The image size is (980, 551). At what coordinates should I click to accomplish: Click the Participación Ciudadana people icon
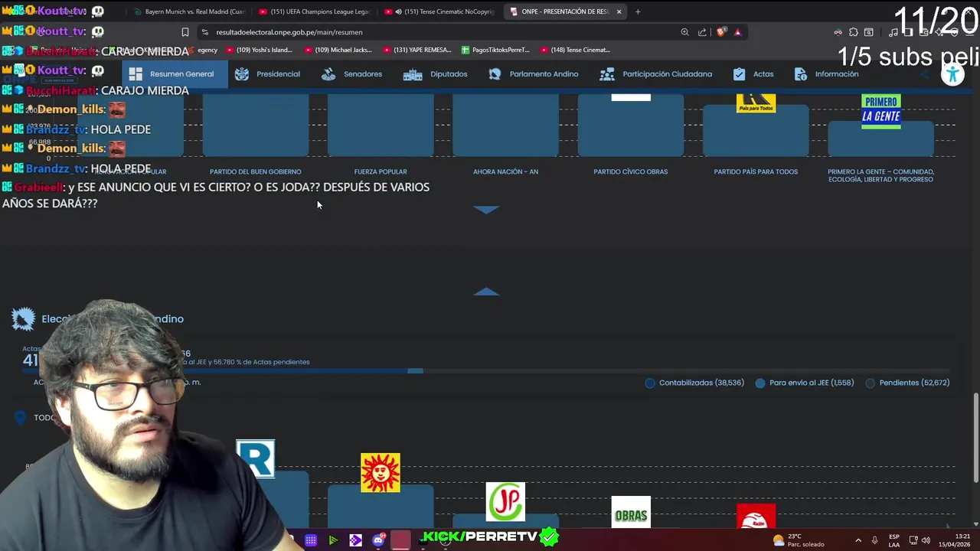coord(607,74)
